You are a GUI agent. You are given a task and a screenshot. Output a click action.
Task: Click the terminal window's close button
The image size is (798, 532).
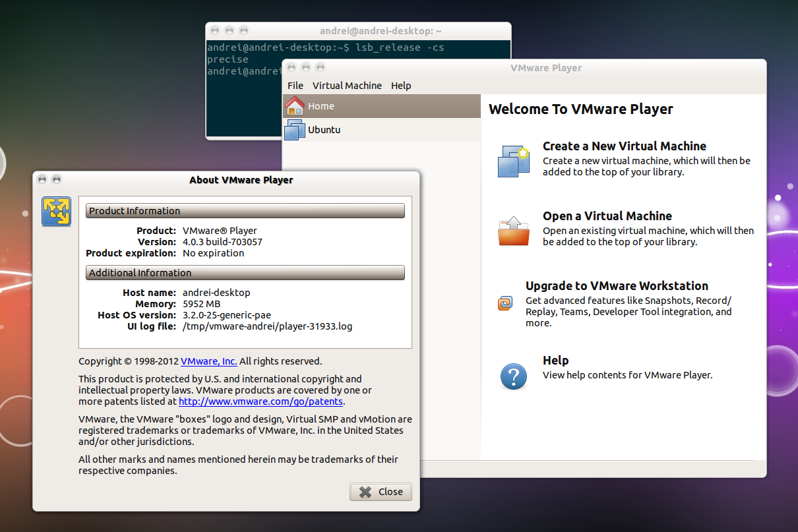click(x=215, y=31)
